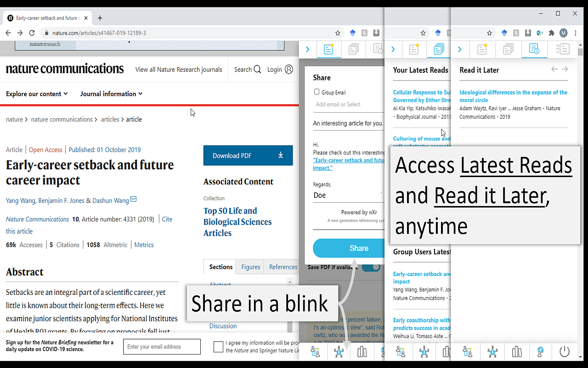The height and width of the screenshot is (368, 588).
Task: Expand the Journal information menu
Action: tap(112, 94)
